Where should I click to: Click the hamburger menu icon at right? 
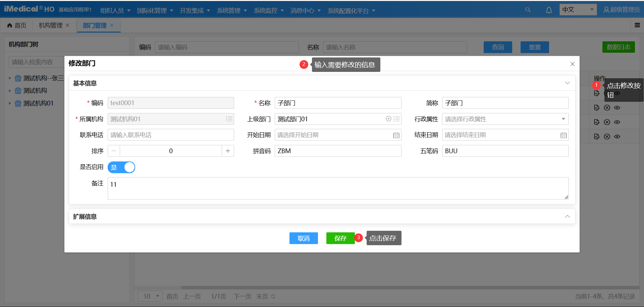coord(637,25)
